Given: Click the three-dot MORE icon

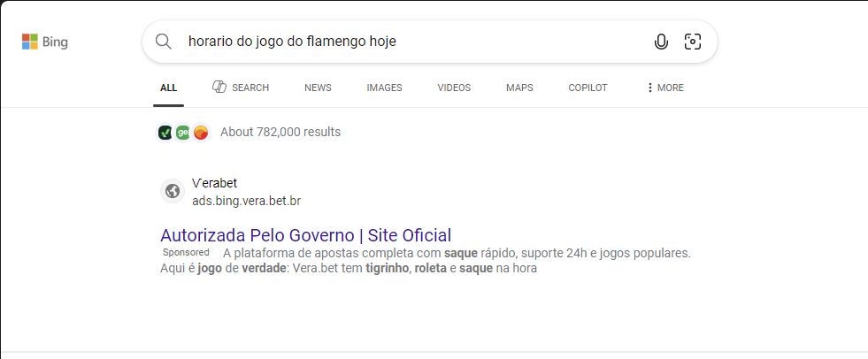Looking at the screenshot, I should click(x=649, y=88).
